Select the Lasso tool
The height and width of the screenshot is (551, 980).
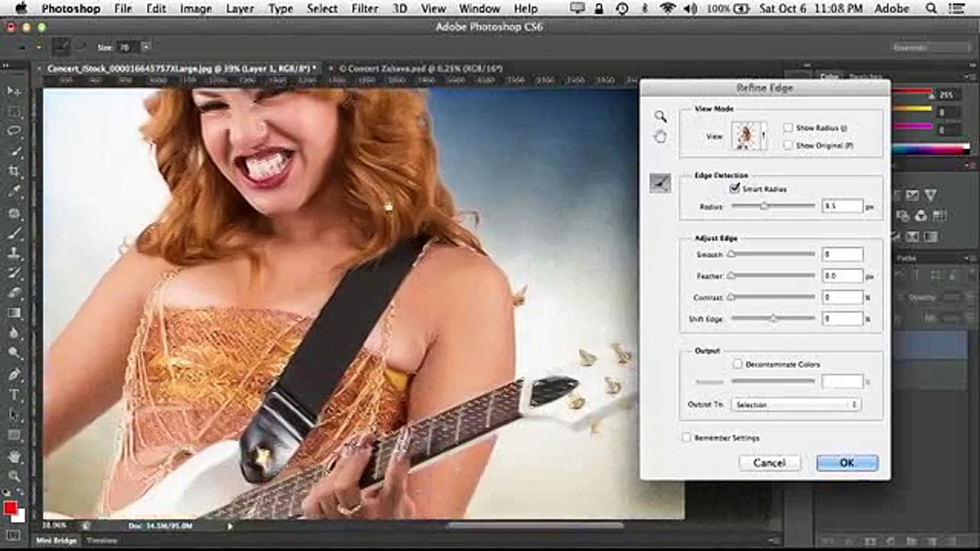[x=14, y=132]
